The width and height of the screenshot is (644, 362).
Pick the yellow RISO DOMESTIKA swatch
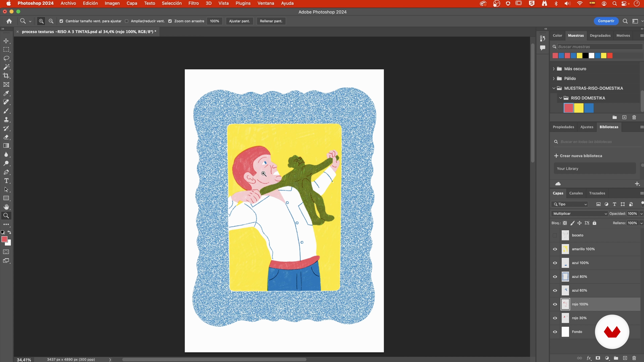tap(578, 108)
